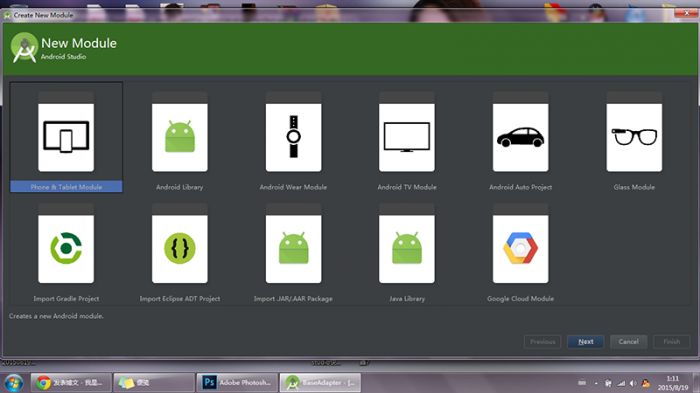Image resolution: width=700 pixels, height=393 pixels.
Task: Click the Next button
Action: tap(585, 342)
